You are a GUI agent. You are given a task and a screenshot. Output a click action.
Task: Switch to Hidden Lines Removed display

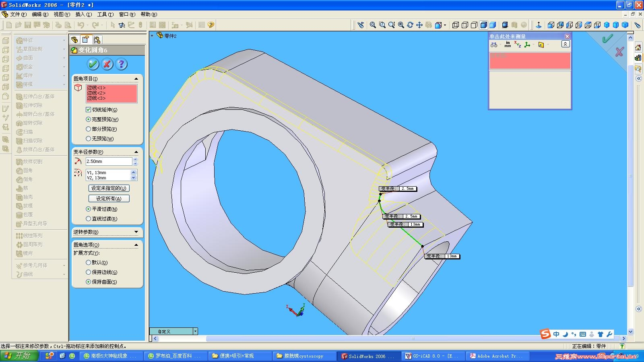click(x=474, y=25)
